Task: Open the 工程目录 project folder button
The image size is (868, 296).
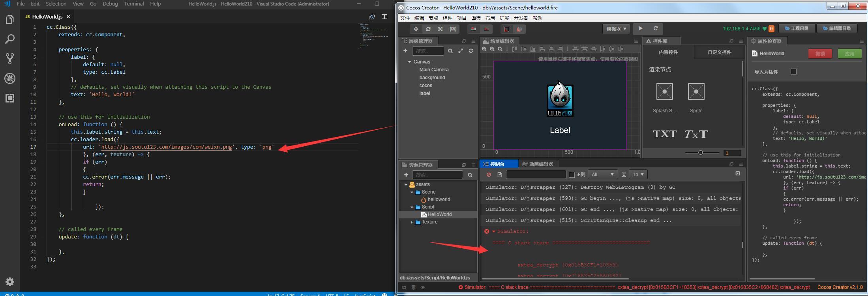Action: (797, 28)
